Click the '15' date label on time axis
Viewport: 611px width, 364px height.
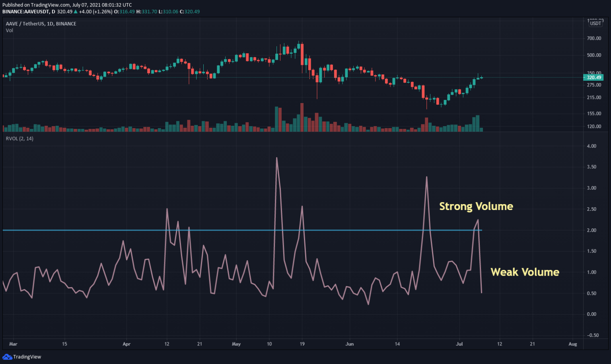[x=64, y=344]
